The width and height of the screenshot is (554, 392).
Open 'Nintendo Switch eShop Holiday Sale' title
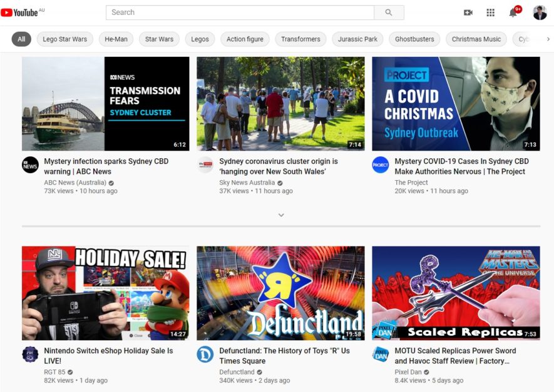(108, 356)
